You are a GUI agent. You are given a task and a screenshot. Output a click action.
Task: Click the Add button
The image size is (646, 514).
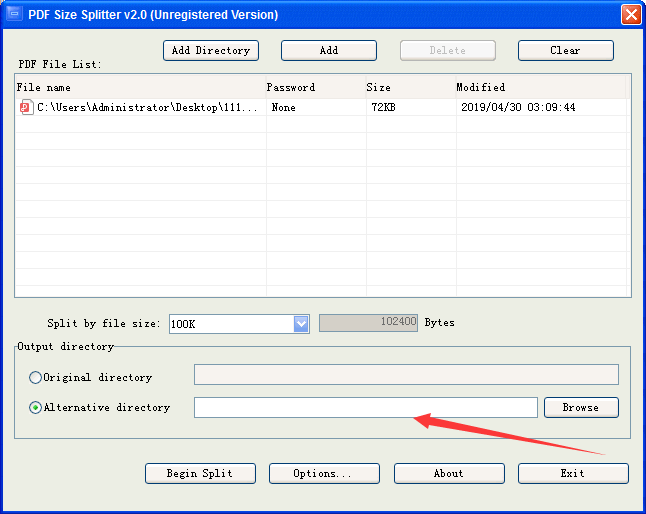[x=329, y=51]
